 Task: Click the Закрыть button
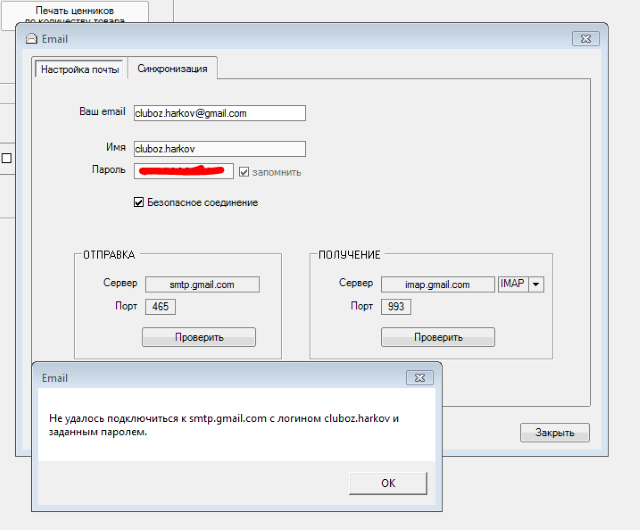tap(554, 433)
